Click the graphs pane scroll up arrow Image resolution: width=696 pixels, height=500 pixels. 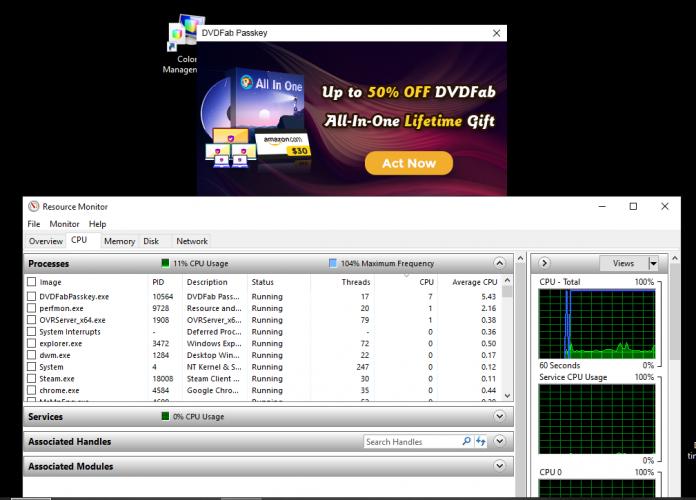pos(675,258)
